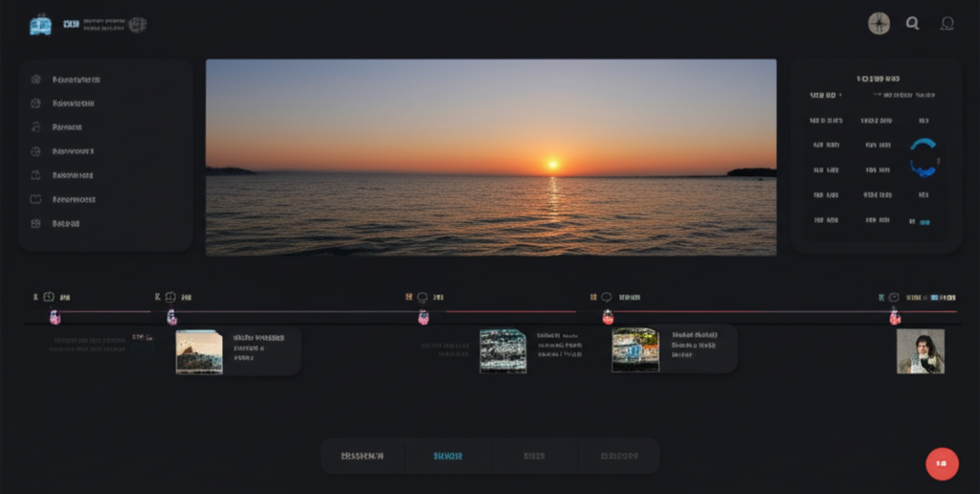Open the user profile outline icon
This screenshot has height=494, width=980.
pyautogui.click(x=947, y=24)
